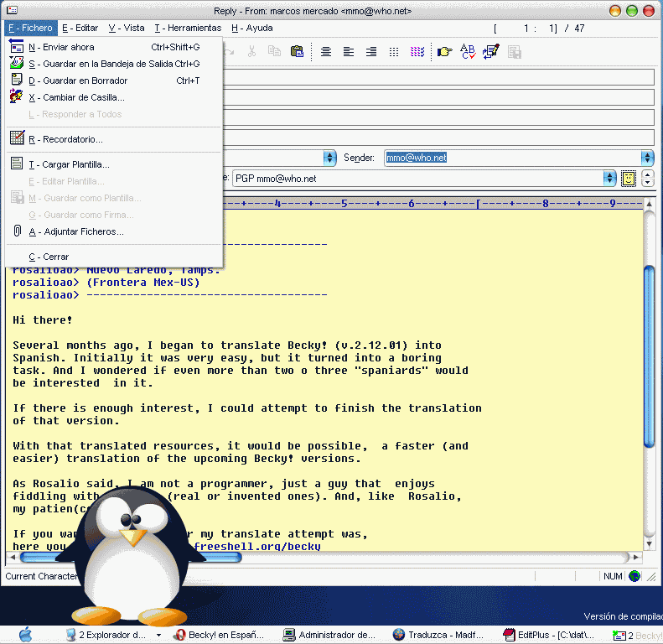Click the vertical scrollbar down arrow
This screenshot has height=644, width=663.
[x=649, y=544]
